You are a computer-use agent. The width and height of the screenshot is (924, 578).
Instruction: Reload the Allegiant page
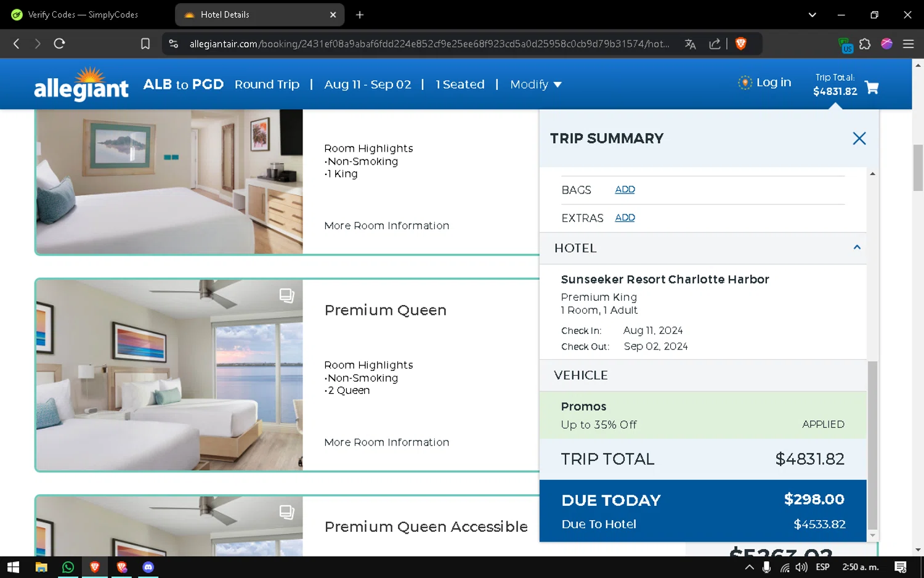click(59, 44)
